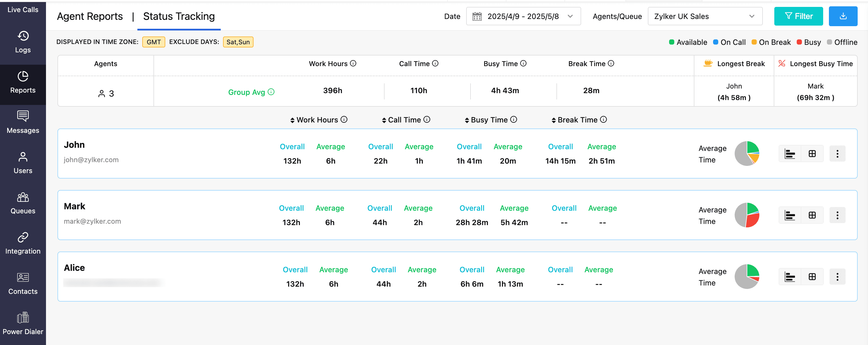Switch to Agent Reports tab
Screen dimensions: 868x345
[90, 16]
